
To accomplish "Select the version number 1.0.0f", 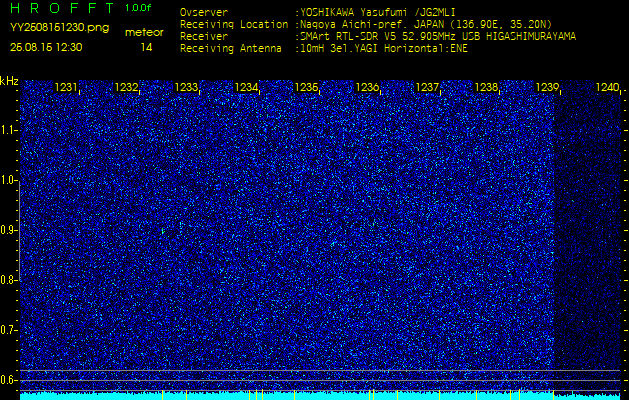I will point(138,8).
